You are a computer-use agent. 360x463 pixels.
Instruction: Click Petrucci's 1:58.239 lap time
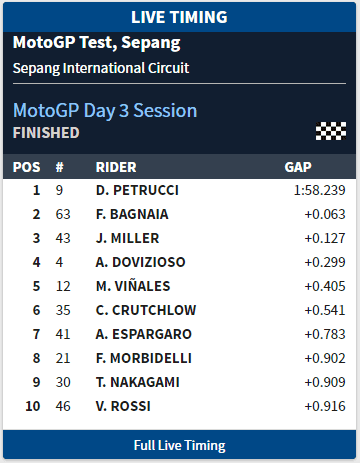point(319,190)
